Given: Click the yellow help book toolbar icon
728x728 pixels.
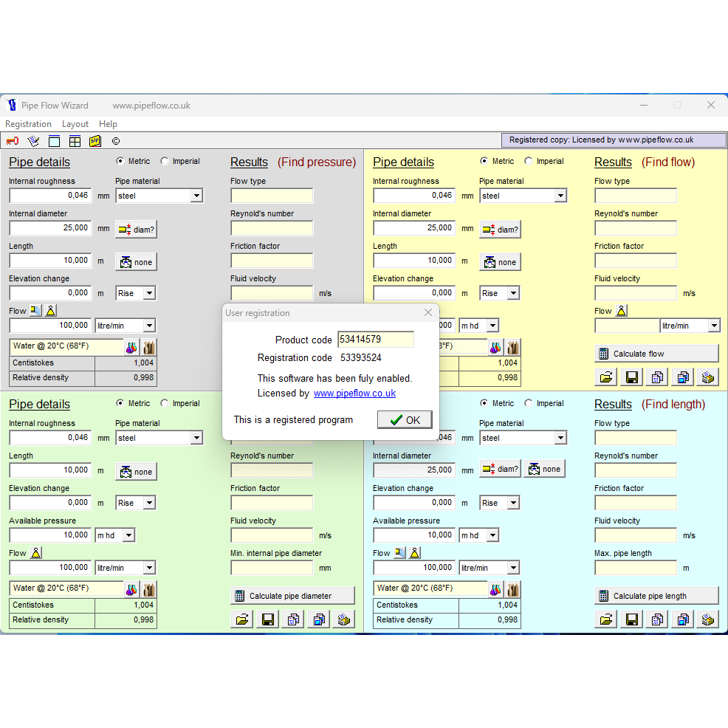Looking at the screenshot, I should [x=95, y=141].
